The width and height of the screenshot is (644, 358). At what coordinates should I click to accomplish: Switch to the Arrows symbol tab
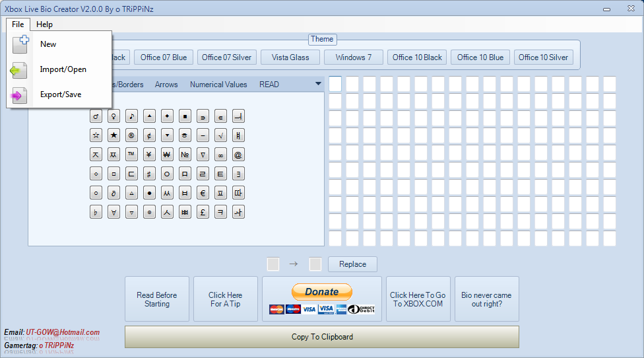point(166,85)
